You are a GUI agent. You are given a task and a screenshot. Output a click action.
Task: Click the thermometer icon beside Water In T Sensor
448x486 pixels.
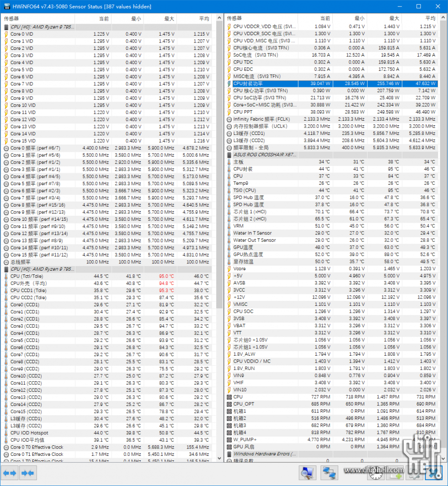point(229,233)
